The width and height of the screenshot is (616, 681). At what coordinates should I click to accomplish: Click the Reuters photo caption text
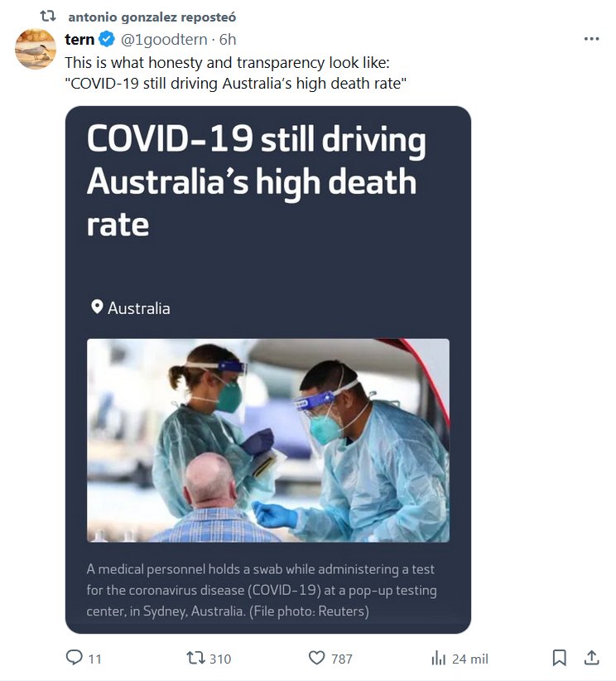tap(261, 591)
